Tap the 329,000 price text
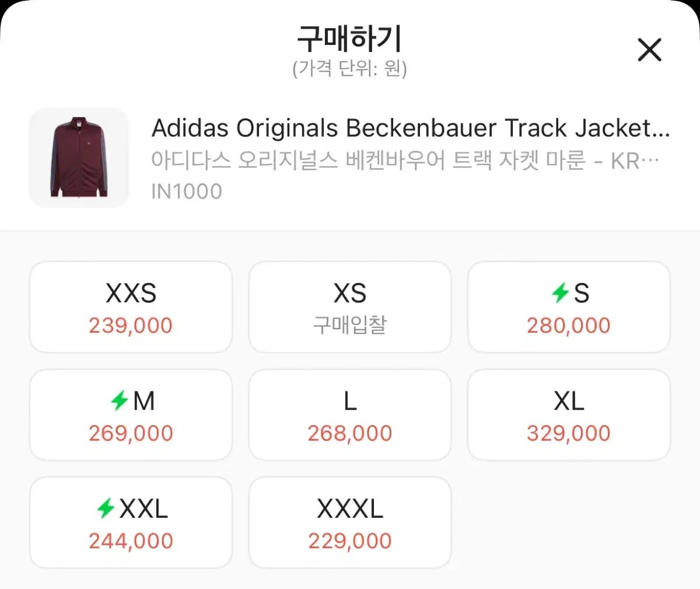The image size is (700, 589). point(569,433)
